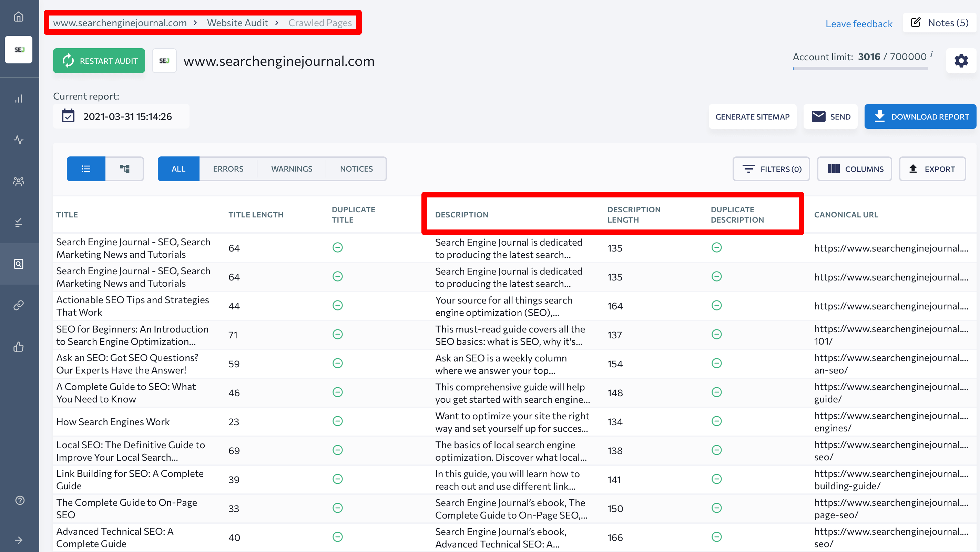
Task: Select the All tab
Action: 178,168
